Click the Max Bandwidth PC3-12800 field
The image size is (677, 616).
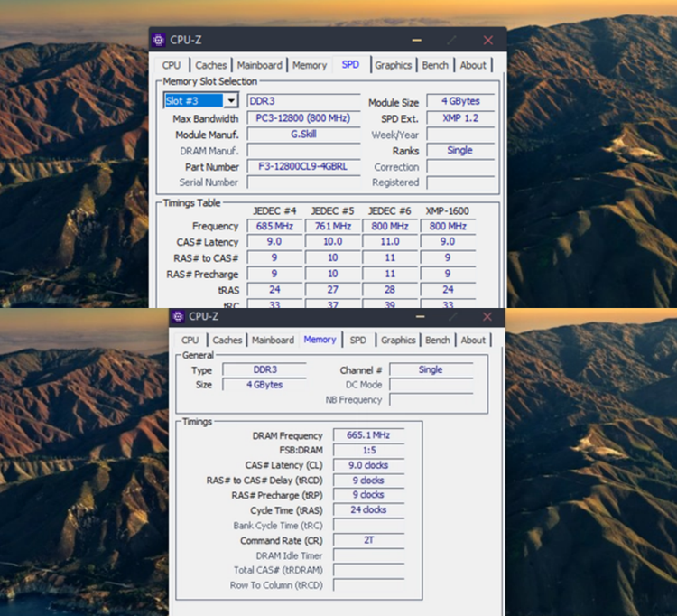303,118
